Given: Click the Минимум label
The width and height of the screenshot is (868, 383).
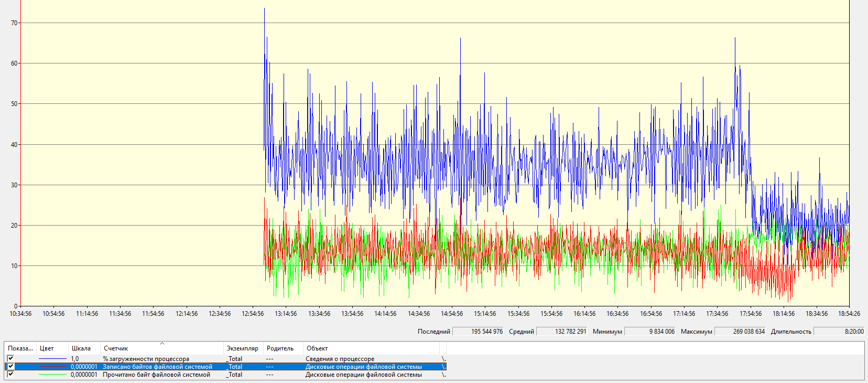Looking at the screenshot, I should pos(607,332).
